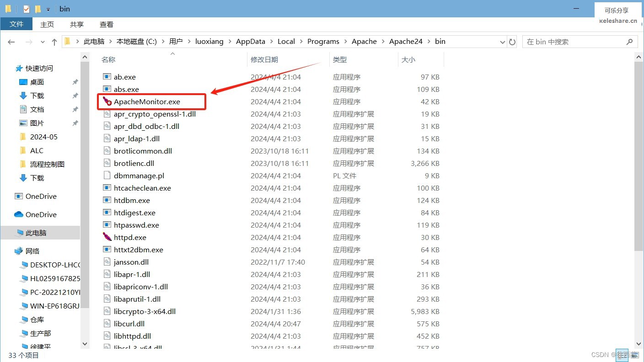Switch to details view layout
Screen dimensions: 644x362
pos(623,355)
